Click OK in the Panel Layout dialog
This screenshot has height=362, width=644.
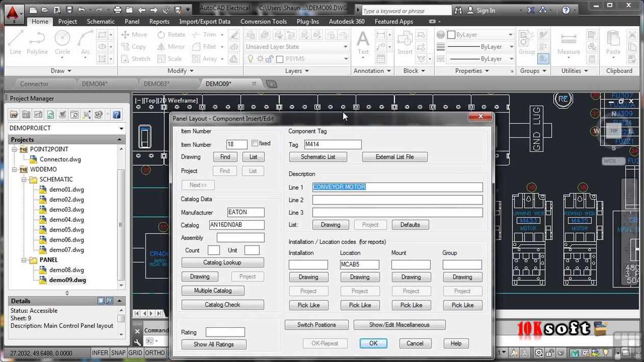coord(373,344)
